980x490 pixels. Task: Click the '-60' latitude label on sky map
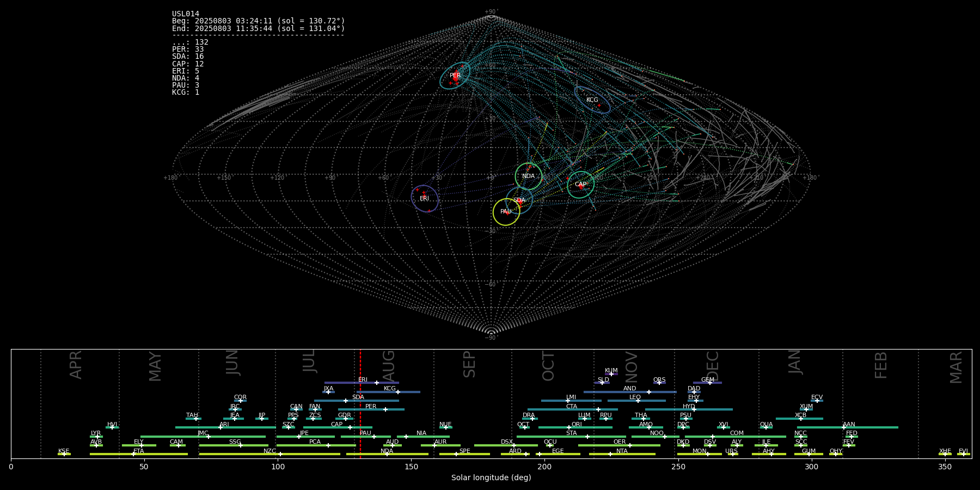[x=491, y=285]
